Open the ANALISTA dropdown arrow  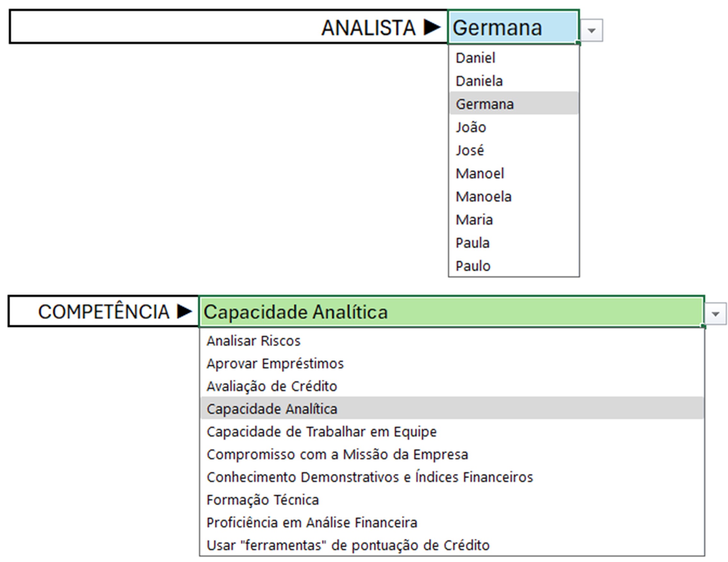592,31
